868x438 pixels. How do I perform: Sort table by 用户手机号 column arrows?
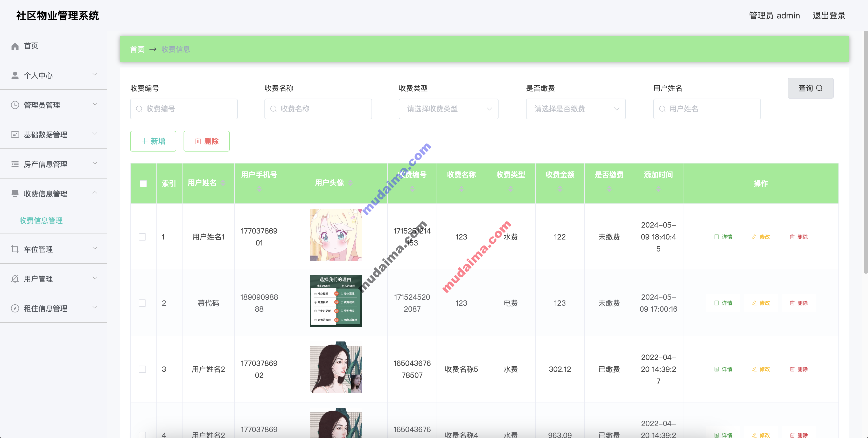pyautogui.click(x=259, y=189)
